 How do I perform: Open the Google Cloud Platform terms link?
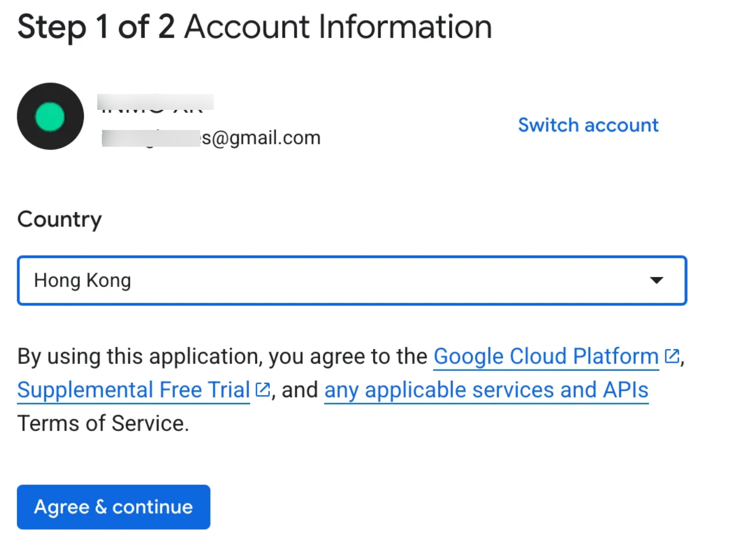point(546,356)
